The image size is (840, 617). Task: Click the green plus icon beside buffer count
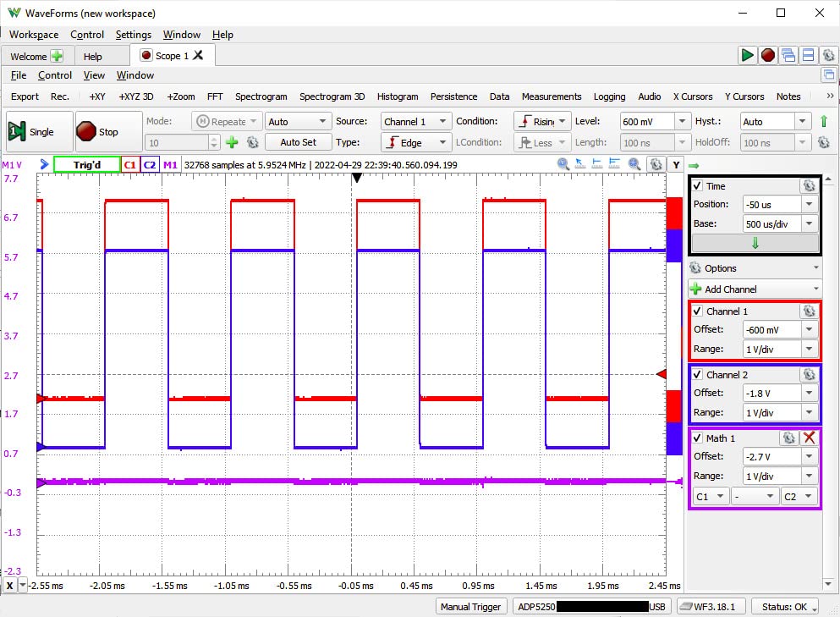click(232, 142)
